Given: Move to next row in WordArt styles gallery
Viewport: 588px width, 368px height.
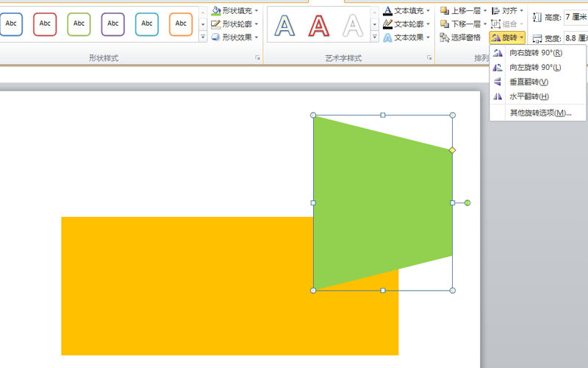Looking at the screenshot, I should 375,24.
